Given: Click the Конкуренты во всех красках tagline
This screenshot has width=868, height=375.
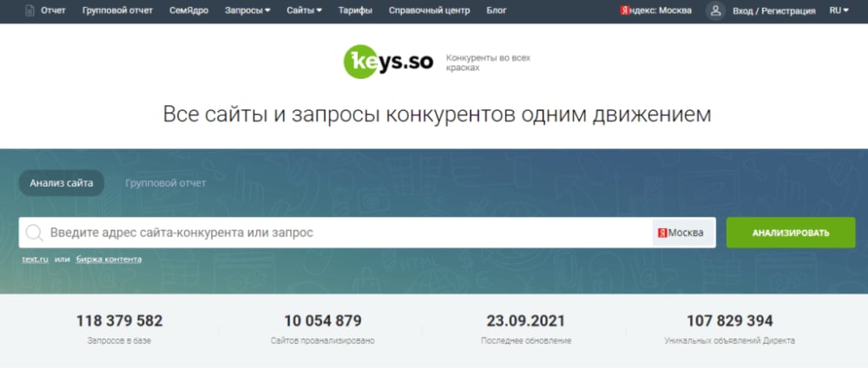Looking at the screenshot, I should [x=488, y=62].
